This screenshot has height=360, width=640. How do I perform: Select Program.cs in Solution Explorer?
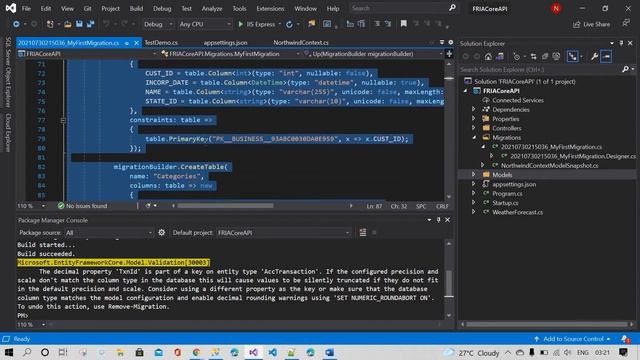coord(507,193)
